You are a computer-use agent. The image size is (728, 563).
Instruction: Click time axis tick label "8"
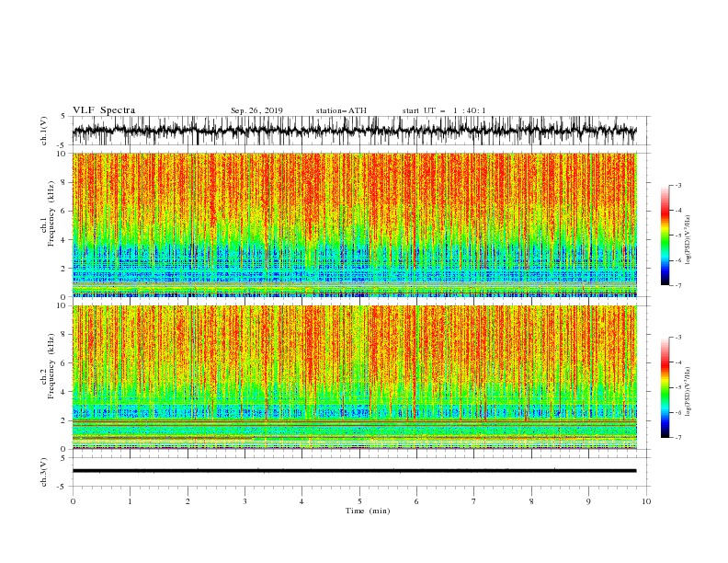pyautogui.click(x=531, y=501)
